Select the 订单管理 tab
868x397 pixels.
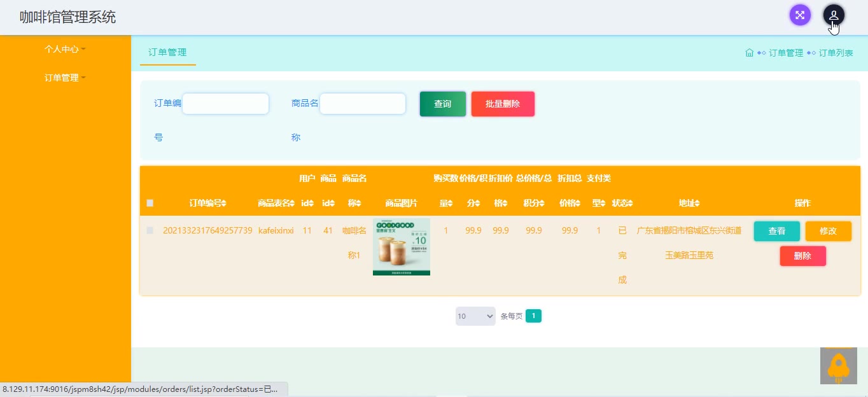[167, 53]
